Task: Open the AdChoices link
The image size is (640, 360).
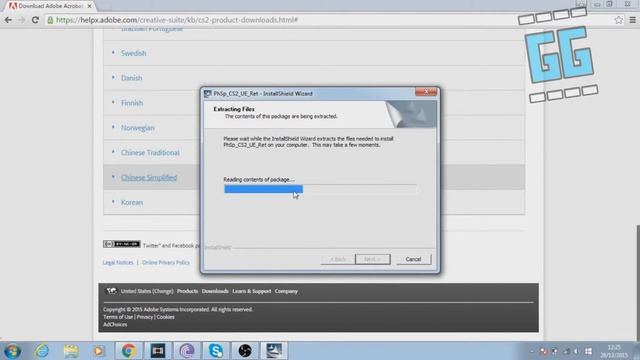Action: 115,324
